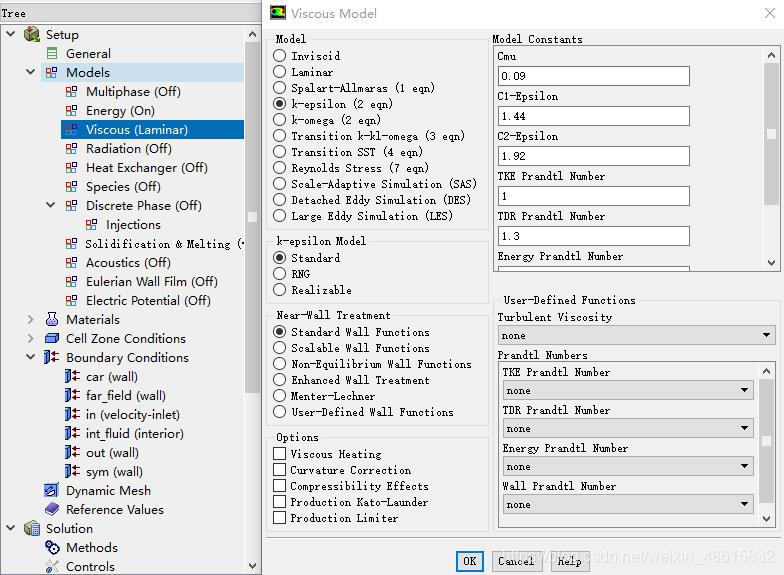Click the TDR Prandtl Number constant field

click(594, 236)
